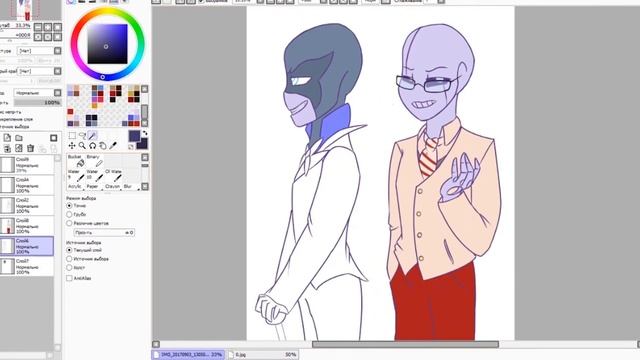
Task: Create a new layer
Action: coord(7,138)
